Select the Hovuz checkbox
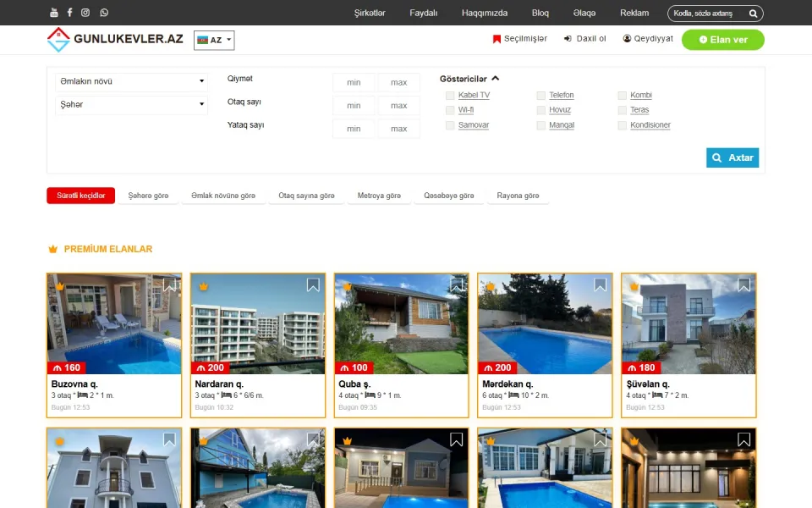 click(x=541, y=110)
